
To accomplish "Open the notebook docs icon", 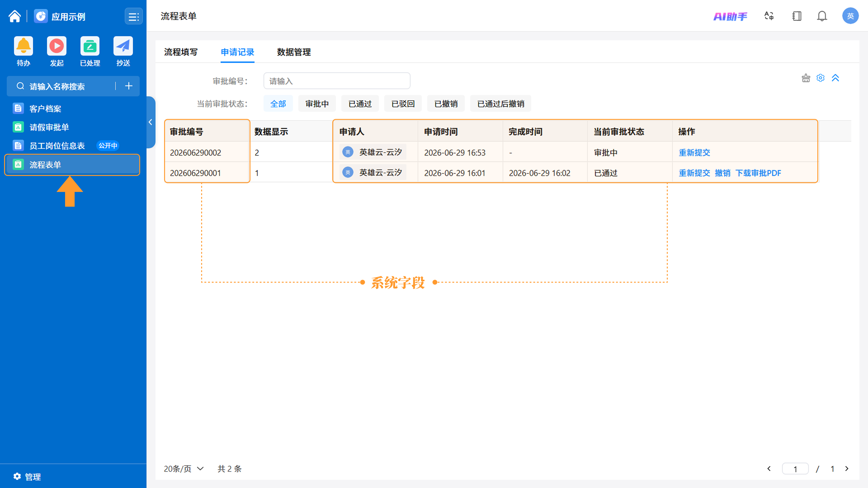I will click(x=797, y=16).
